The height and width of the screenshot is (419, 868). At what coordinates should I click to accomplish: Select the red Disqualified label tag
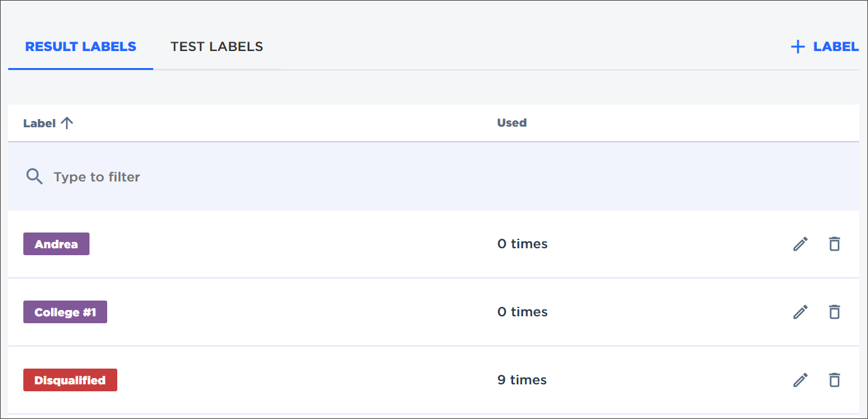pos(70,380)
